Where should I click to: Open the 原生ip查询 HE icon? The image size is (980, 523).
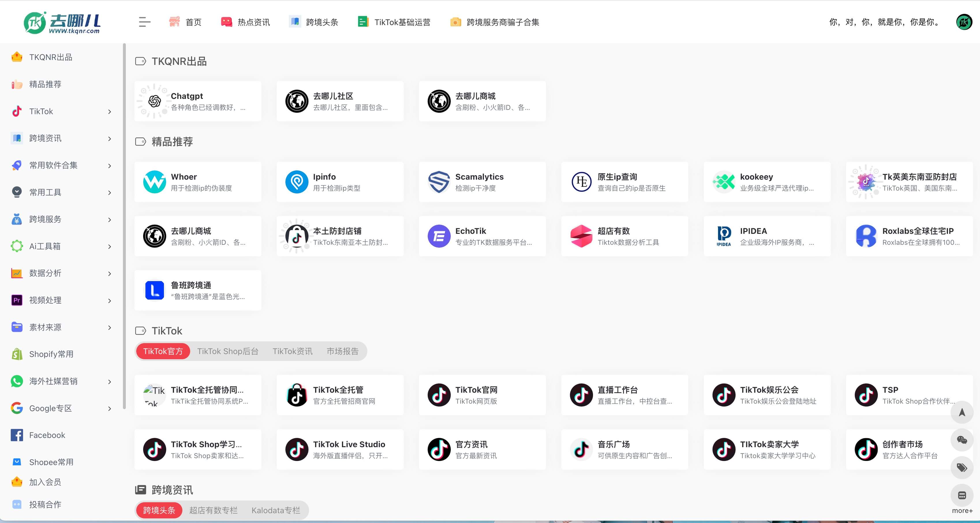tap(581, 182)
